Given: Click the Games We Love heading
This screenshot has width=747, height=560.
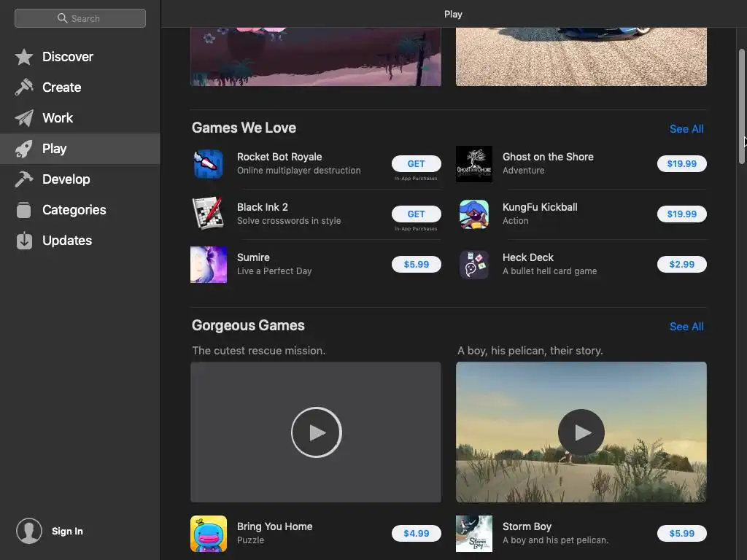Looking at the screenshot, I should (244, 128).
